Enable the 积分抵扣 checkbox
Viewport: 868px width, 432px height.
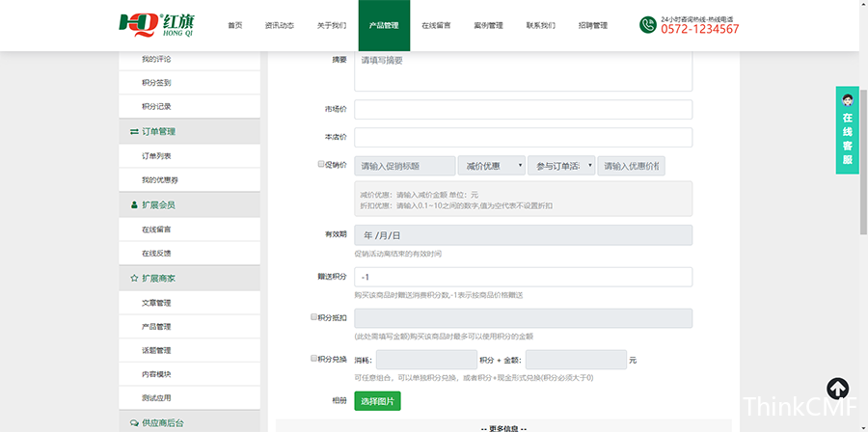tap(313, 317)
